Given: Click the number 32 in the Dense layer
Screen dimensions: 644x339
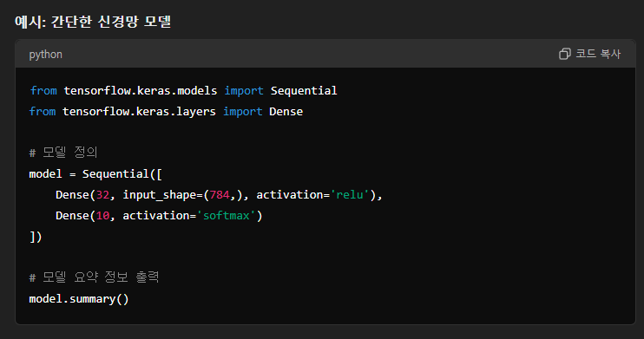Looking at the screenshot, I should (x=102, y=194).
